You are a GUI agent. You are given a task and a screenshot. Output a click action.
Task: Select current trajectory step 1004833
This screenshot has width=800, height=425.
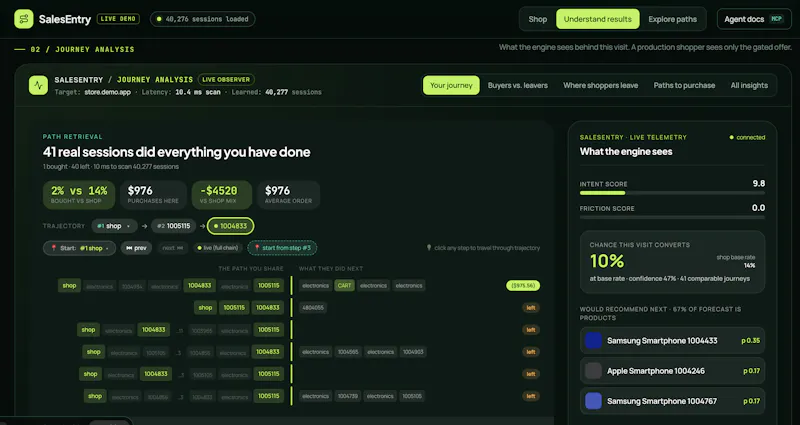pos(231,226)
